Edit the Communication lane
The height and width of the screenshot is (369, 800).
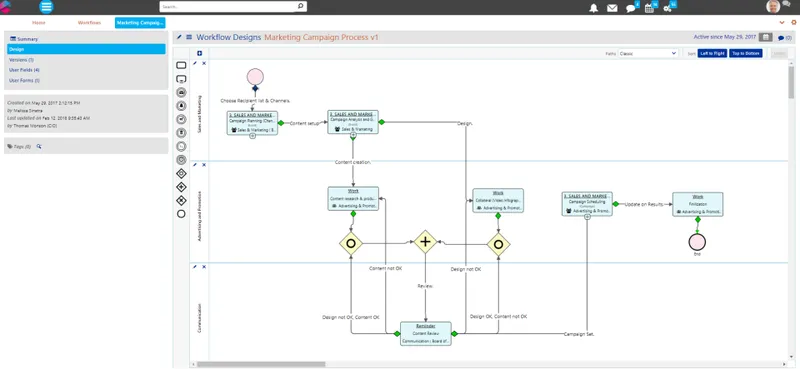(x=194, y=266)
